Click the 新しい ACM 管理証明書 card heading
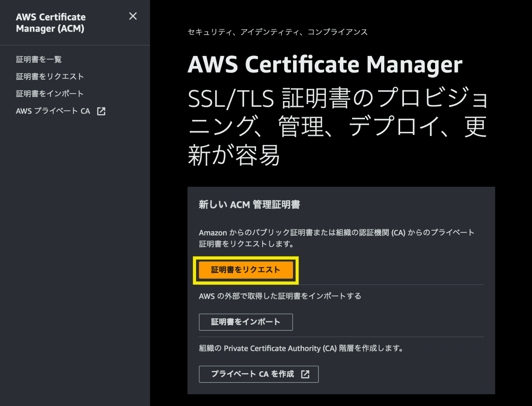Screen dimensions: 532x406 (250, 205)
